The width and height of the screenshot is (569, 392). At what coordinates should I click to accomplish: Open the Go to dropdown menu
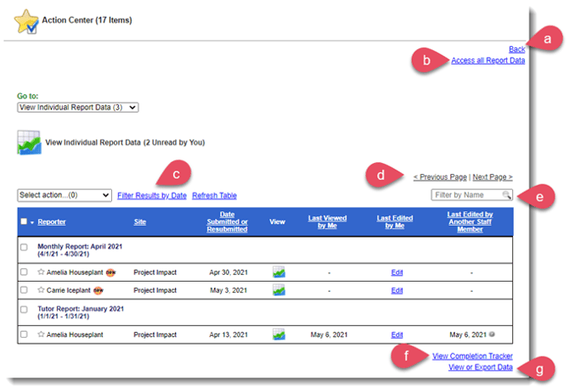(77, 108)
